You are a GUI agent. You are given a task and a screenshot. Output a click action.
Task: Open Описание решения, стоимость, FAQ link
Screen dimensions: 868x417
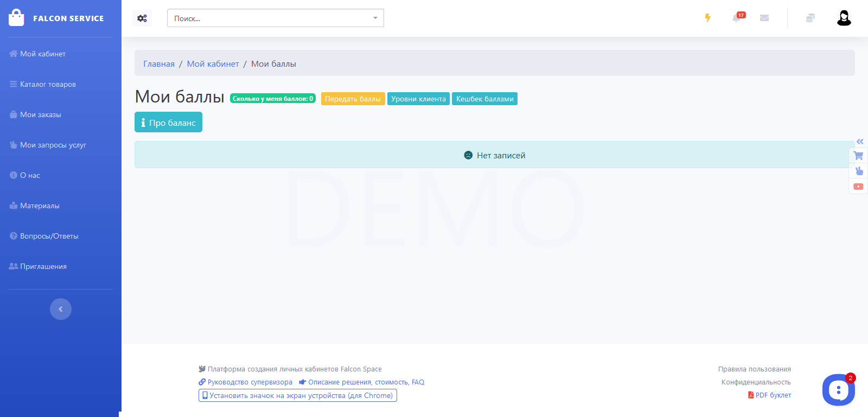click(x=362, y=382)
